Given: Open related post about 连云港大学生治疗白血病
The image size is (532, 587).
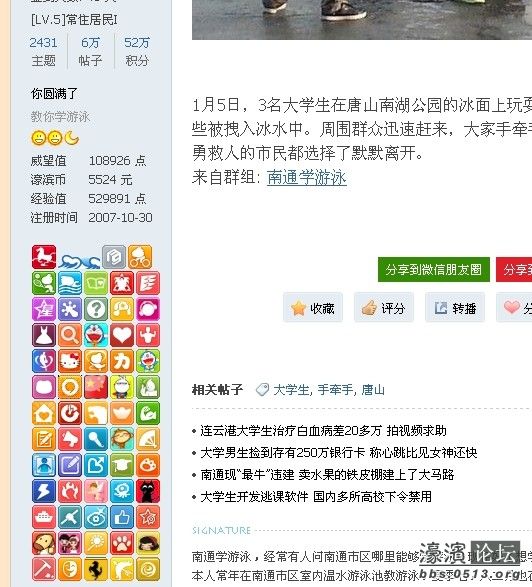Looking at the screenshot, I should click(323, 431).
